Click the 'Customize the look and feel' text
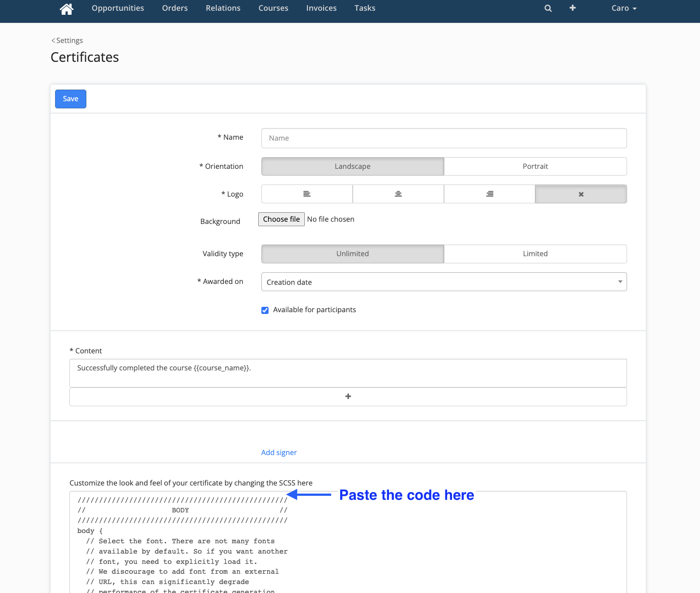 tap(191, 483)
